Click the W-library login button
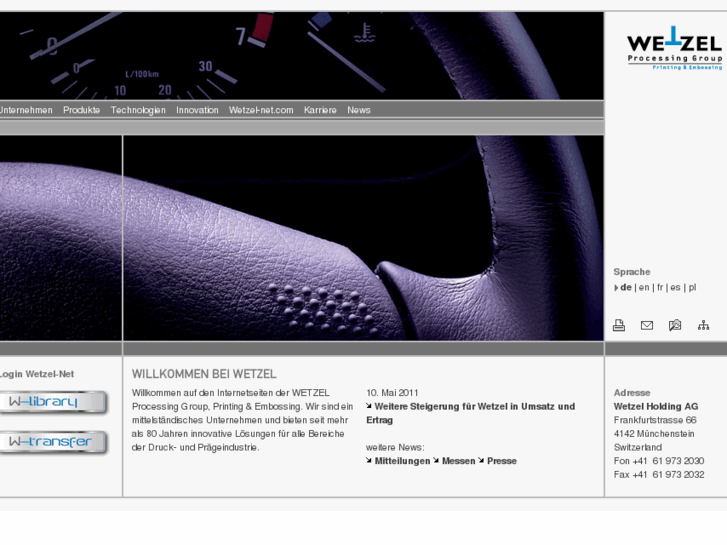Image resolution: width=727 pixels, height=545 pixels. 53,402
